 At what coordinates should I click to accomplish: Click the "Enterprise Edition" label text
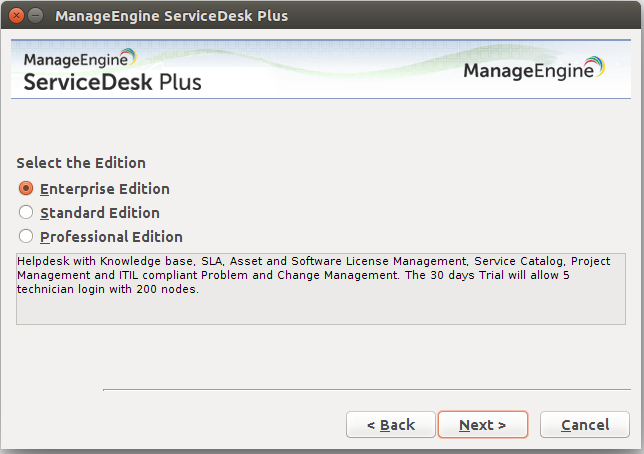[x=105, y=189]
